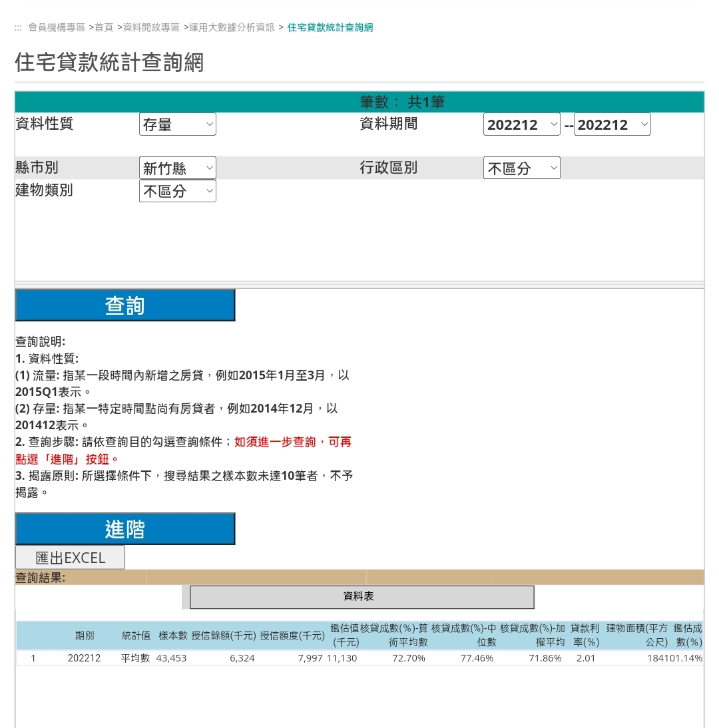Export results with 匯出EXCEL button
Image resolution: width=719 pixels, height=728 pixels.
pos(70,558)
